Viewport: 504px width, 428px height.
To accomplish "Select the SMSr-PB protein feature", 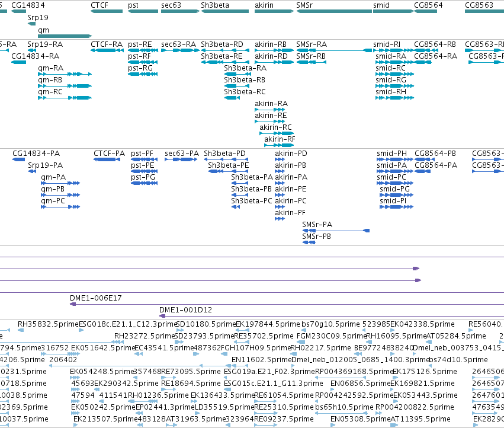I will click(309, 242).
